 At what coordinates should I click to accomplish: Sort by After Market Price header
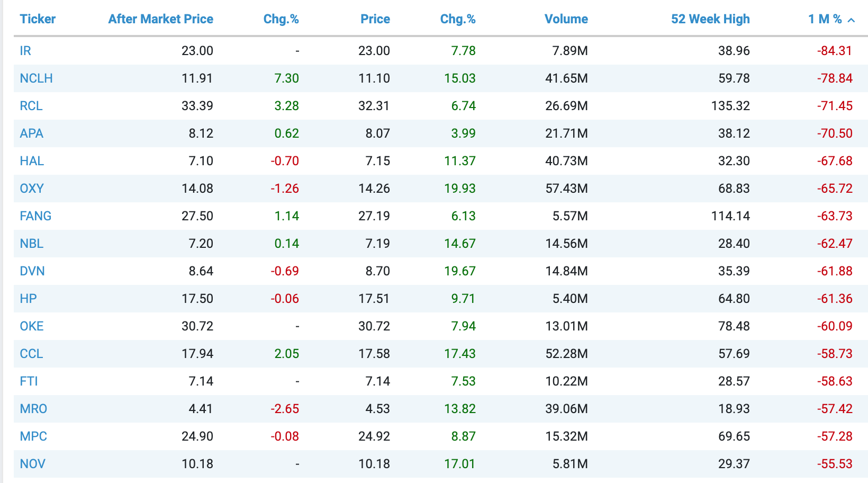point(161,19)
